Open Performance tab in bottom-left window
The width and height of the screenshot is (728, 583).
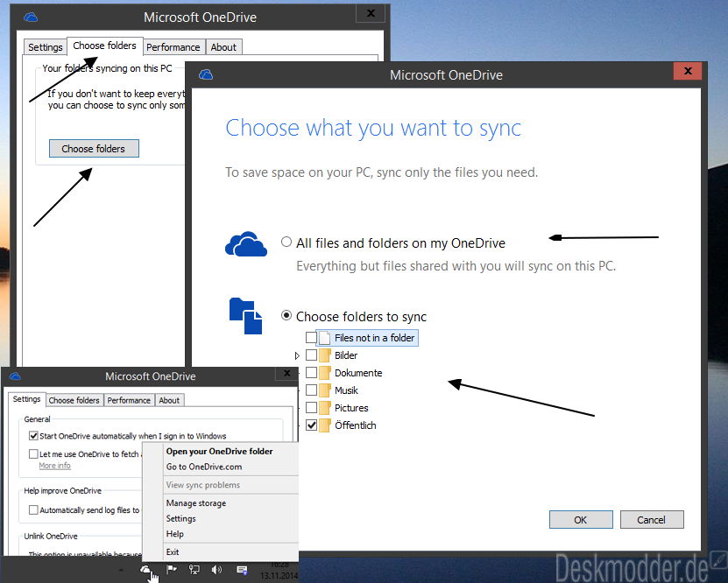point(129,400)
